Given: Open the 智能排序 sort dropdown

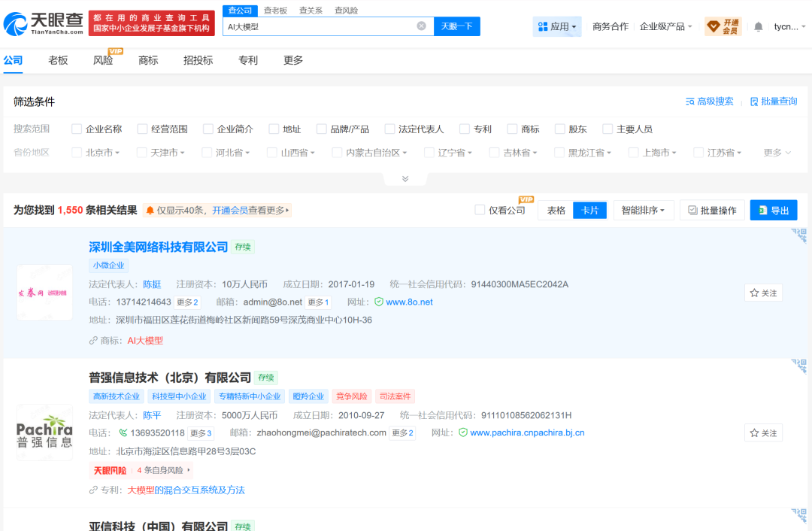Looking at the screenshot, I should coord(643,211).
